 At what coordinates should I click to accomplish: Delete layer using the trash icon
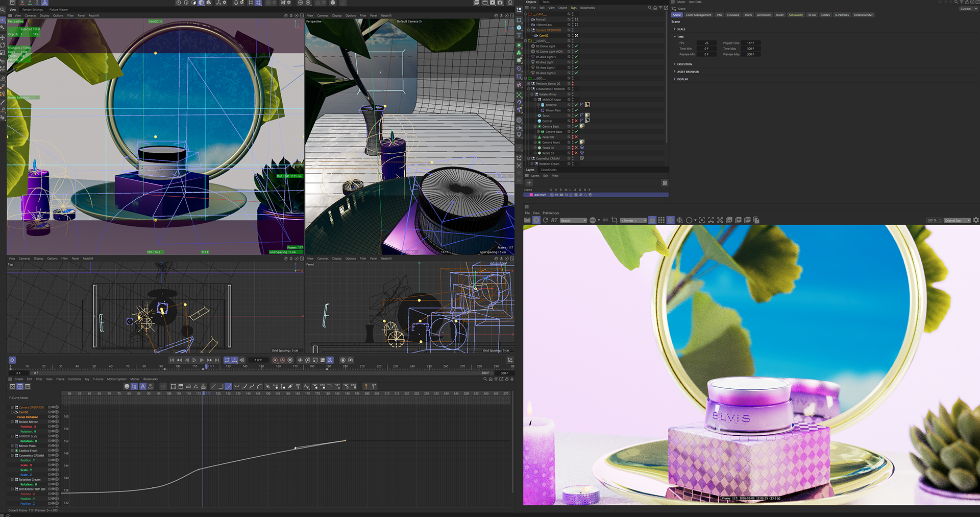pos(665,183)
